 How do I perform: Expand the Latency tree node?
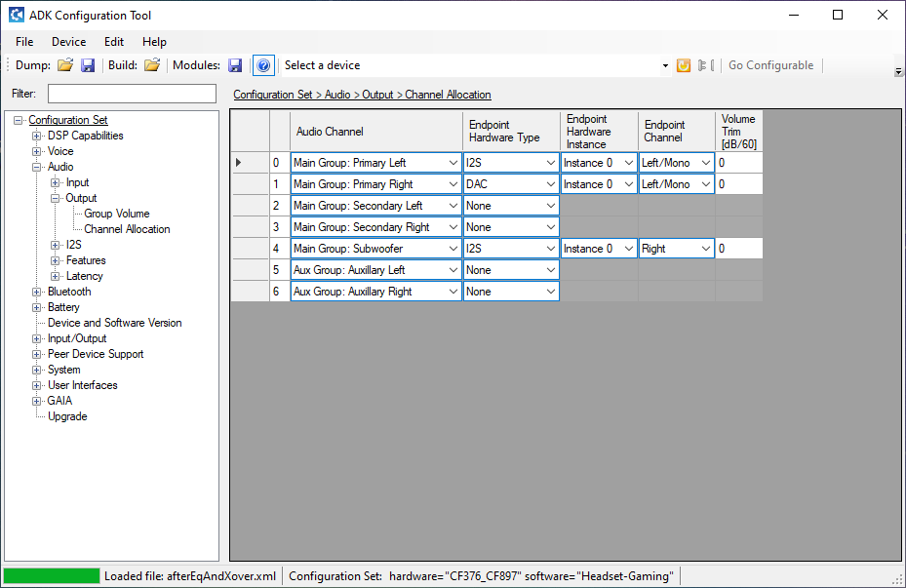55,276
